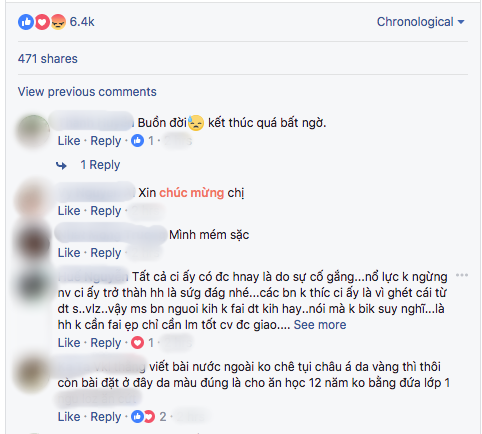
Task: Like the 'Buồn đời' comment
Action: (x=69, y=141)
